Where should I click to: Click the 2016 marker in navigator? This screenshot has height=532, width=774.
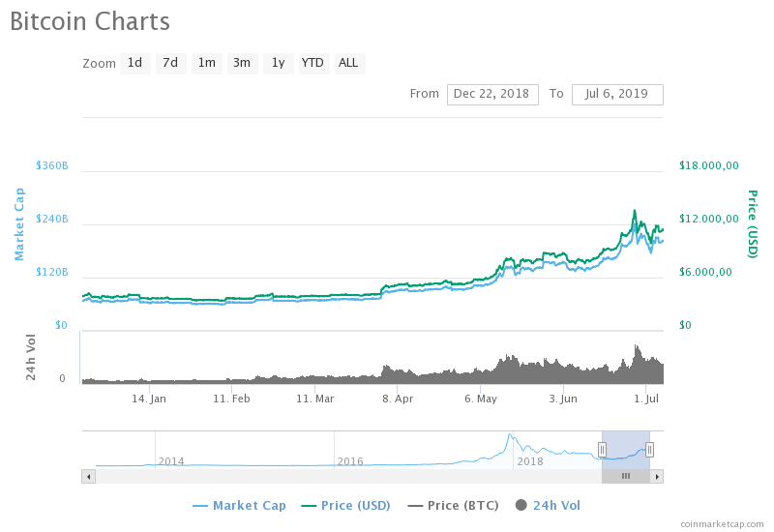[350, 461]
